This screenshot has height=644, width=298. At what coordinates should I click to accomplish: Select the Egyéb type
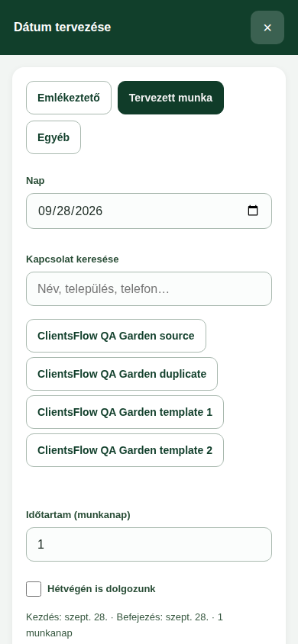point(53,137)
